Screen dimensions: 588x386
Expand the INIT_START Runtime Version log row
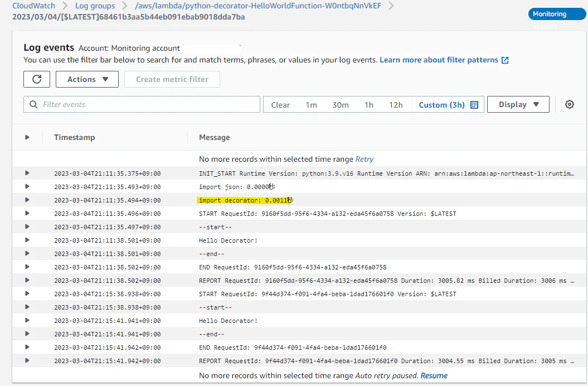27,173
